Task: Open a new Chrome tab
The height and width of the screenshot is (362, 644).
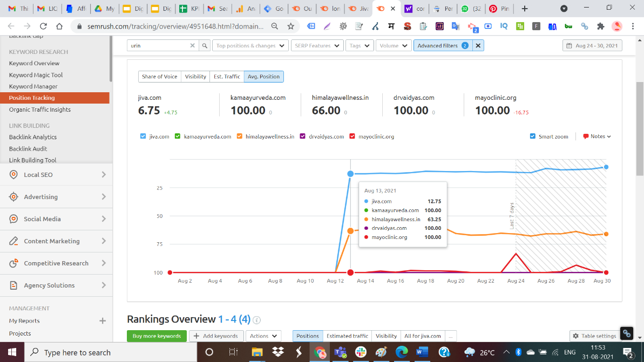Action: (x=525, y=9)
